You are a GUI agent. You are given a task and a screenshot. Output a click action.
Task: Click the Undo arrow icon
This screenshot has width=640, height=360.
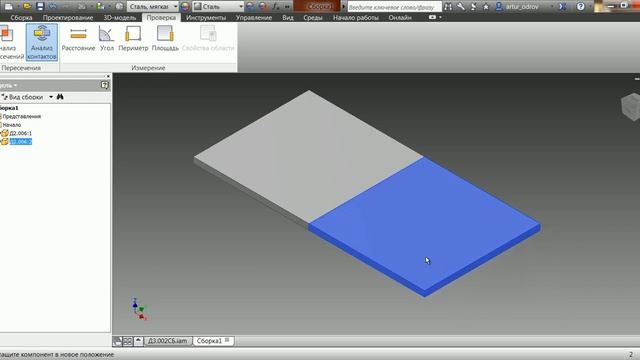coord(53,7)
